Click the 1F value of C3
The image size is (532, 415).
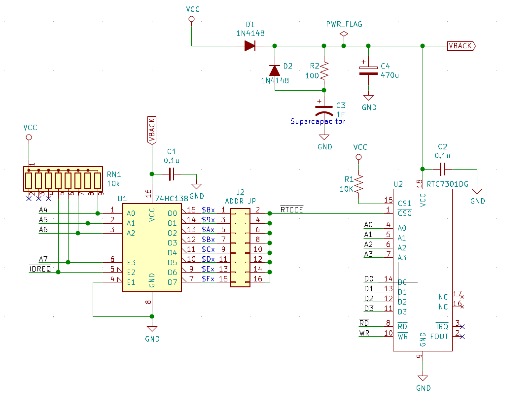(341, 115)
